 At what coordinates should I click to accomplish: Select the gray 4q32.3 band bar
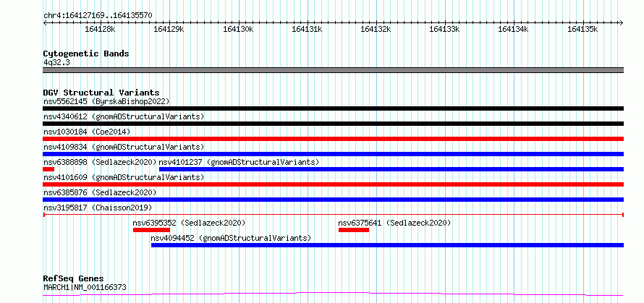pos(333,70)
